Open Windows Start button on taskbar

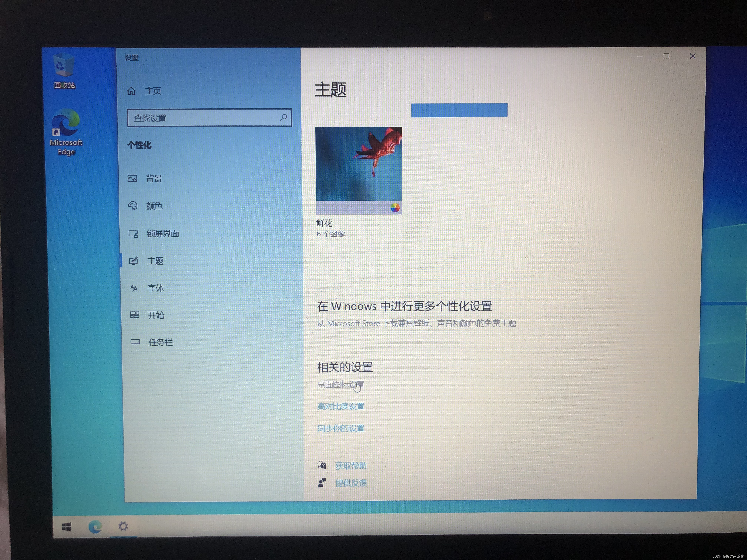[67, 527]
